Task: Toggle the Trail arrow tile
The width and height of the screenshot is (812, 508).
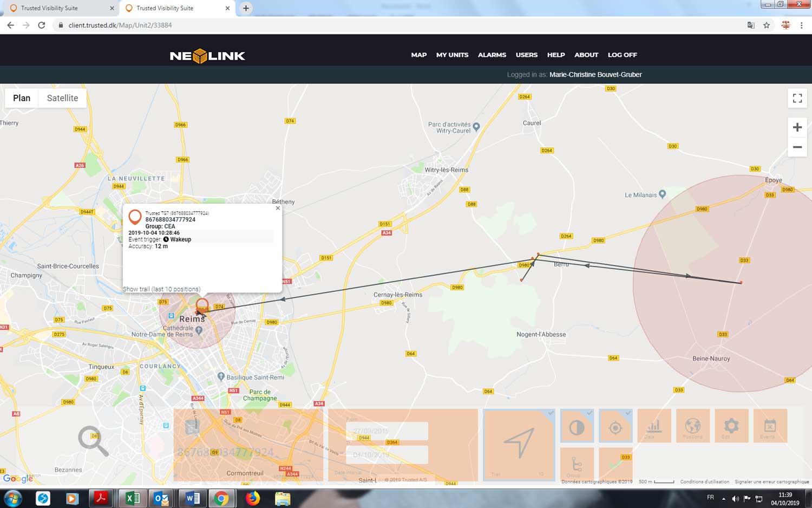Action: point(519,445)
